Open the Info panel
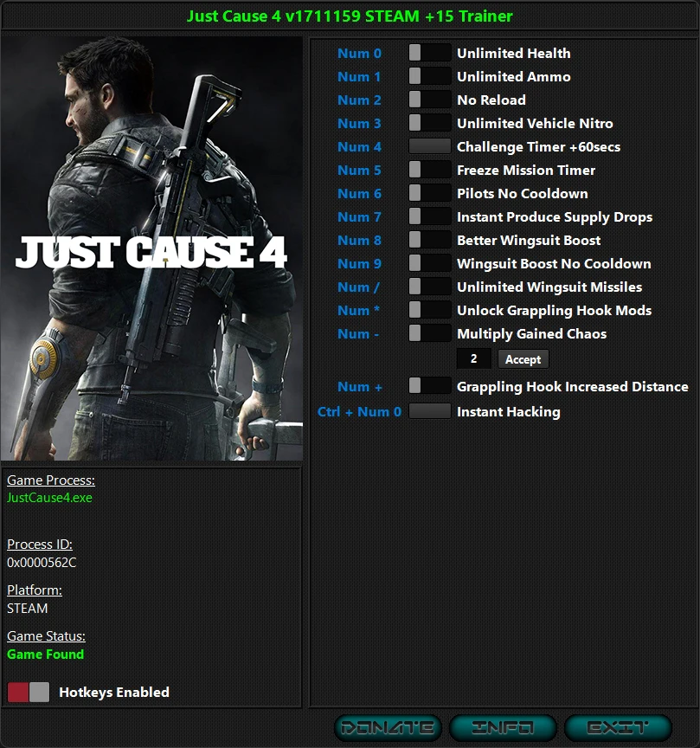 502,727
